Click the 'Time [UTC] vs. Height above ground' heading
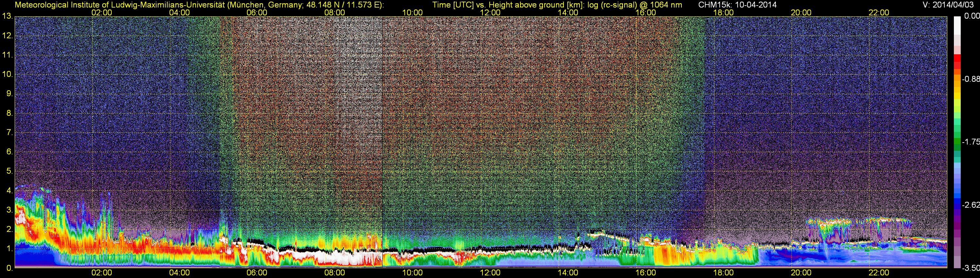 click(x=557, y=5)
